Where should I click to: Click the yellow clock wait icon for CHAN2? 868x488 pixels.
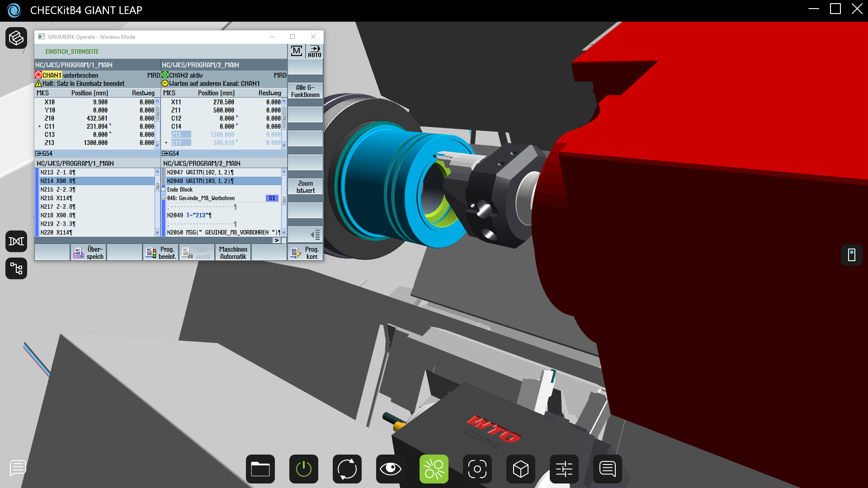point(165,84)
